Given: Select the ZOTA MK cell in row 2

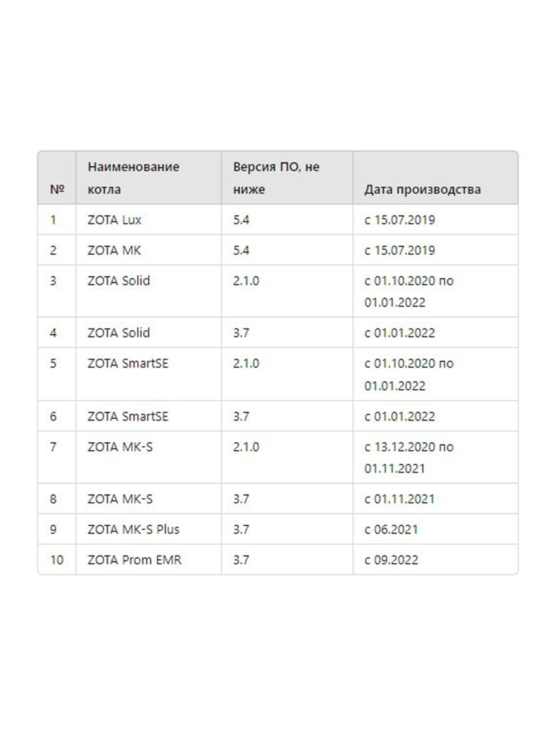Looking at the screenshot, I should 148,250.
